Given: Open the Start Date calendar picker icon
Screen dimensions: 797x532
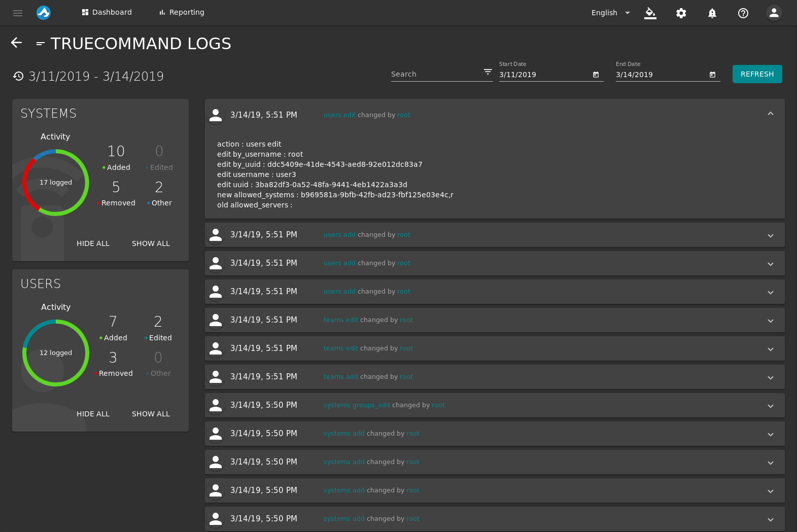Looking at the screenshot, I should click(x=596, y=75).
